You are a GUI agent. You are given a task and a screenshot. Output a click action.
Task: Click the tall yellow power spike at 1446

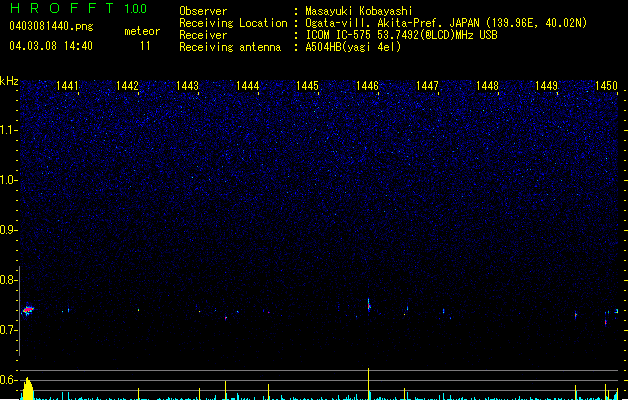point(369,384)
